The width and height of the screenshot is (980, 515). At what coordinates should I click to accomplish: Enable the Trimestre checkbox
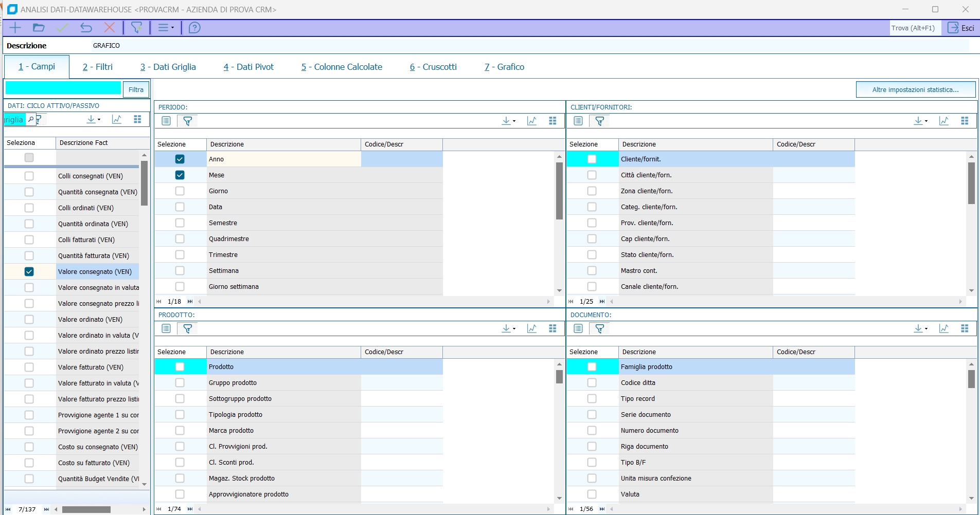pos(180,255)
